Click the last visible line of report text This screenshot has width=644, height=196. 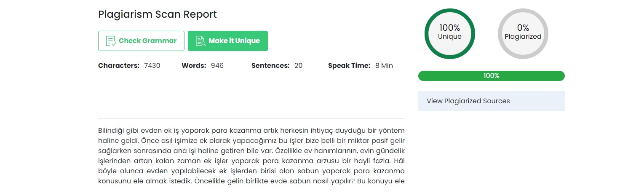(x=251, y=182)
